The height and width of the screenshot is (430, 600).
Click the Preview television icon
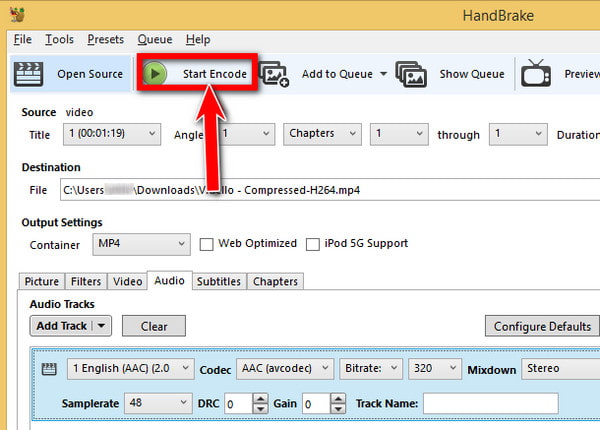[536, 73]
